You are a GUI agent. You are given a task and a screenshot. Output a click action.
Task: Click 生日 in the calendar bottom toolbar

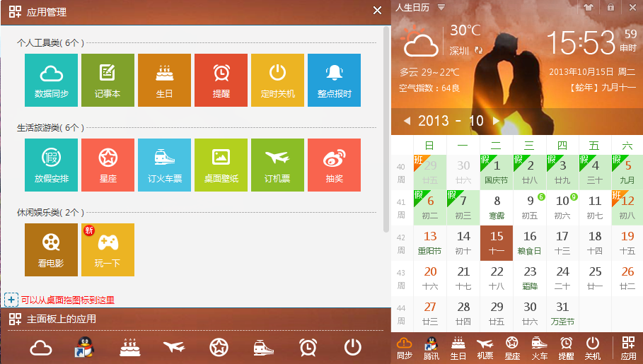458,348
